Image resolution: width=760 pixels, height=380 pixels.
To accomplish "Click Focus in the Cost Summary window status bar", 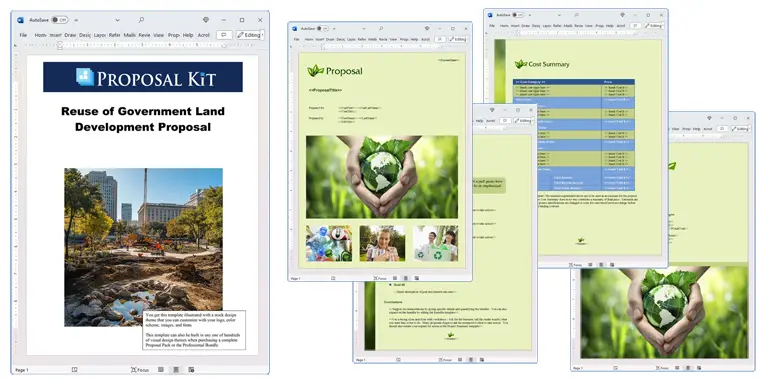I will coord(575,265).
